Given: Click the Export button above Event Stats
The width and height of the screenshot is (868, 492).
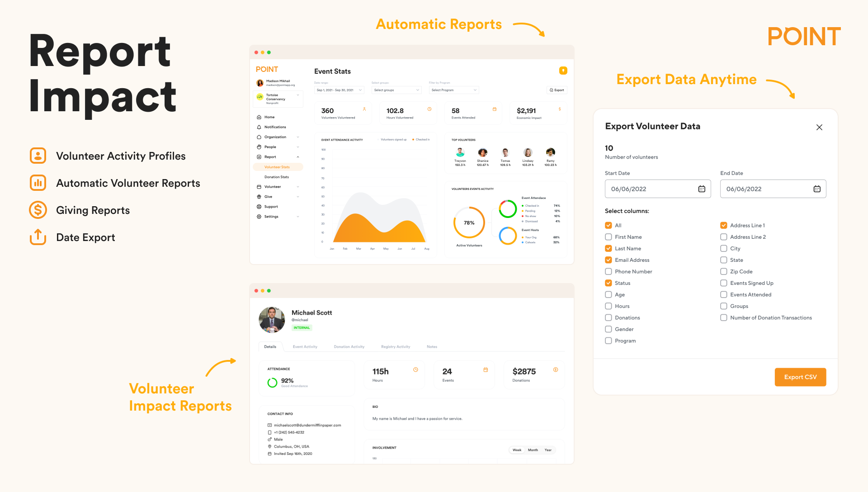Looking at the screenshot, I should click(x=557, y=90).
